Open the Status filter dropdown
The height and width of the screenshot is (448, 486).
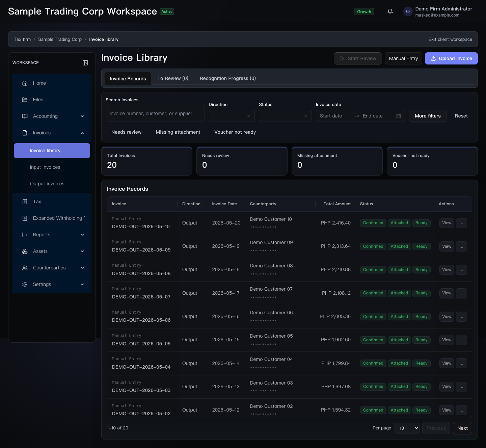tap(285, 116)
